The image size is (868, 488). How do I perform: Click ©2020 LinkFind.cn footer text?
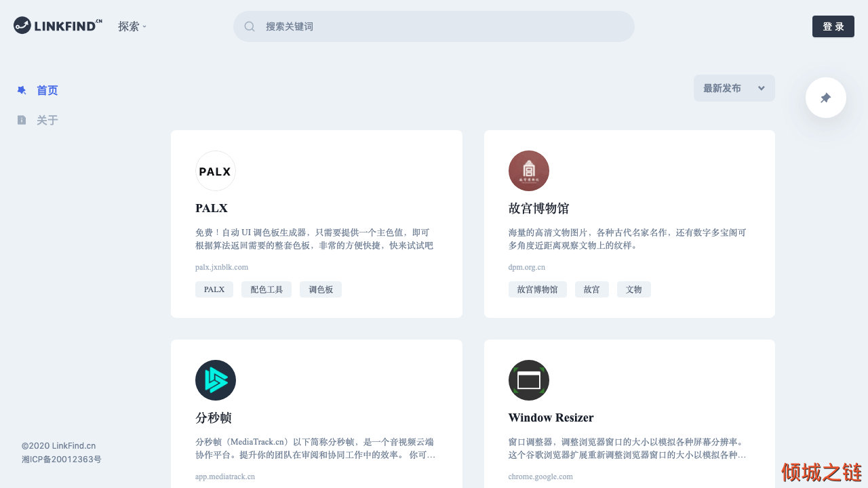tap(59, 446)
